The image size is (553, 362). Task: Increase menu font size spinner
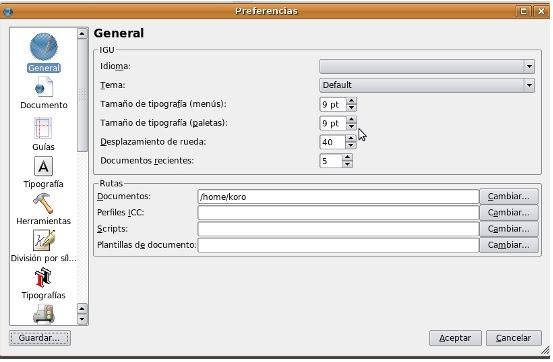pos(351,101)
